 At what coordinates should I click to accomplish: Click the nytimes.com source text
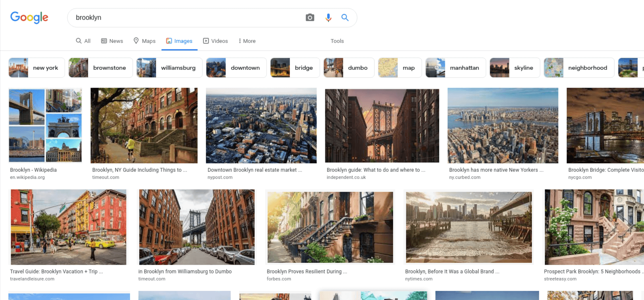point(418,279)
